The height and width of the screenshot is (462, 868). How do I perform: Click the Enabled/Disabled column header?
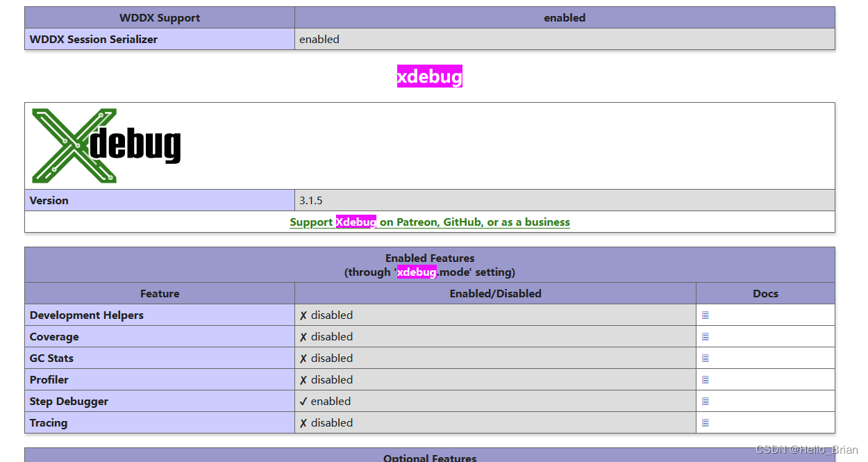495,293
